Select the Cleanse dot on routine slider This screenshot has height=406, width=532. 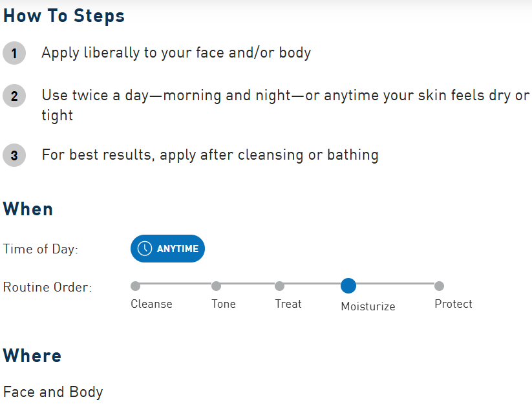point(135,286)
